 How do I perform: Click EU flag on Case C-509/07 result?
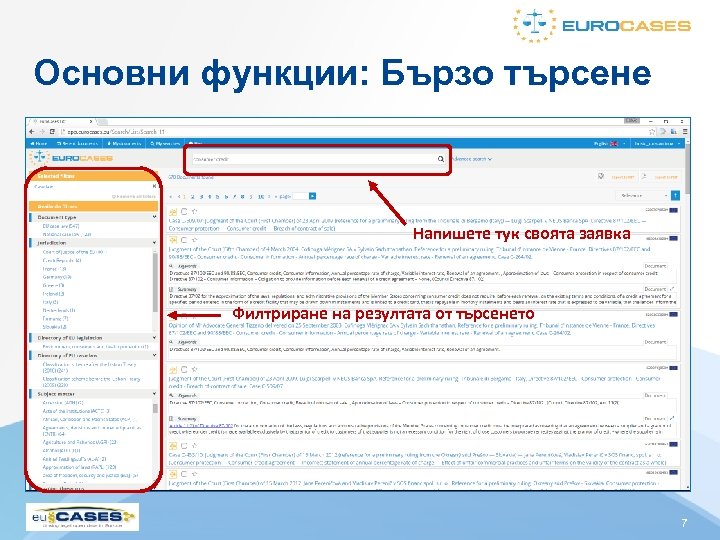point(673,210)
